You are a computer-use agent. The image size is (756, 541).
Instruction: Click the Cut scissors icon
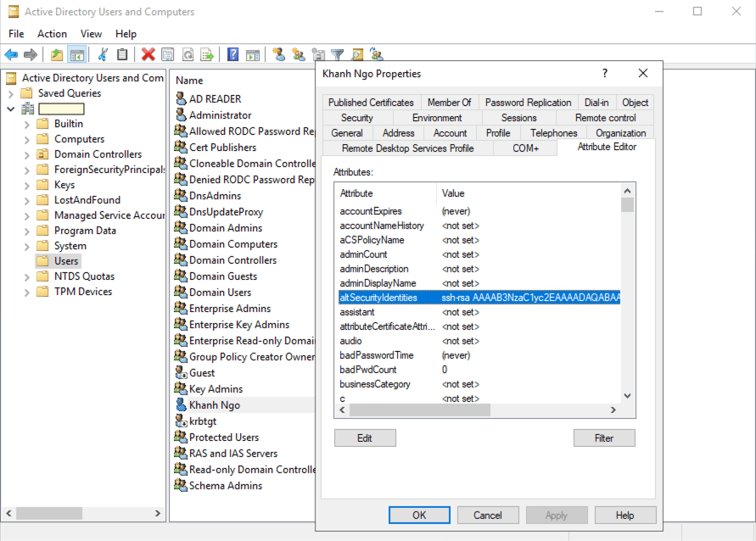[103, 54]
